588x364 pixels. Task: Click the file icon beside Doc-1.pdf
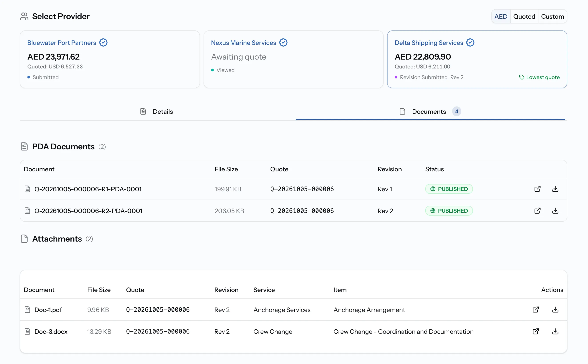coord(27,310)
